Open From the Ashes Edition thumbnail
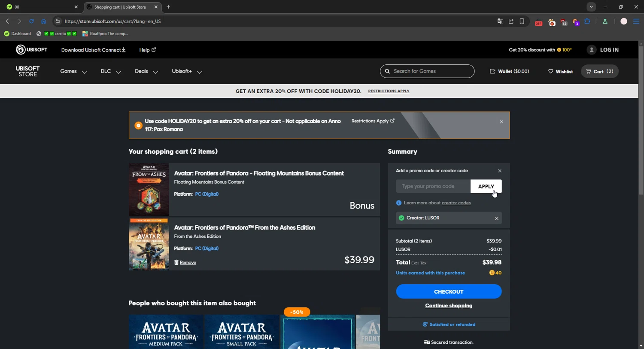 coord(149,244)
